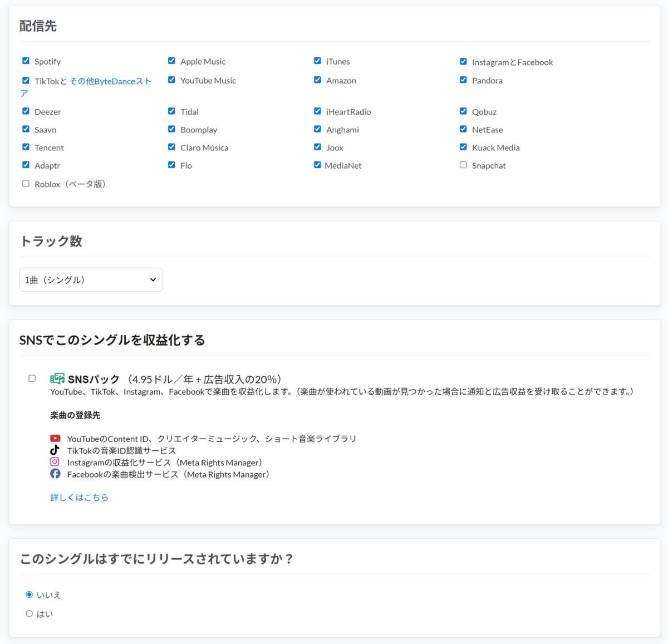Click the トラック数 section heading
Screen dimensions: 668x644
51,241
